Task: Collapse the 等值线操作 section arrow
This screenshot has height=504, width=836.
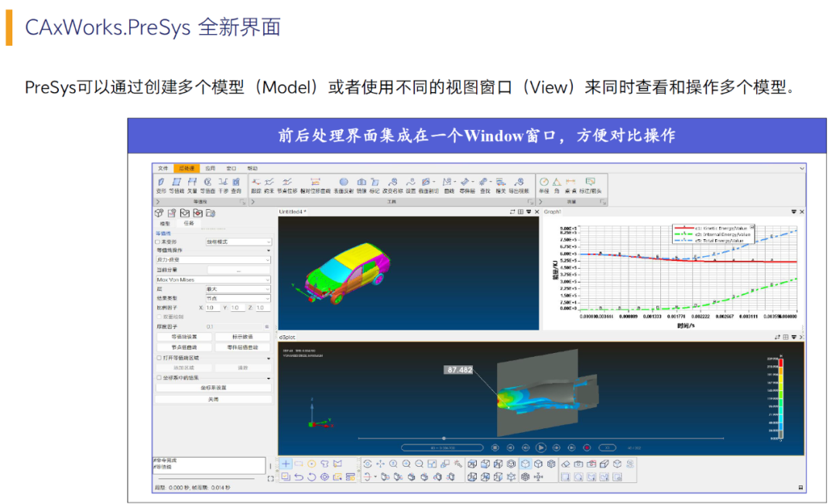Action: [x=268, y=250]
